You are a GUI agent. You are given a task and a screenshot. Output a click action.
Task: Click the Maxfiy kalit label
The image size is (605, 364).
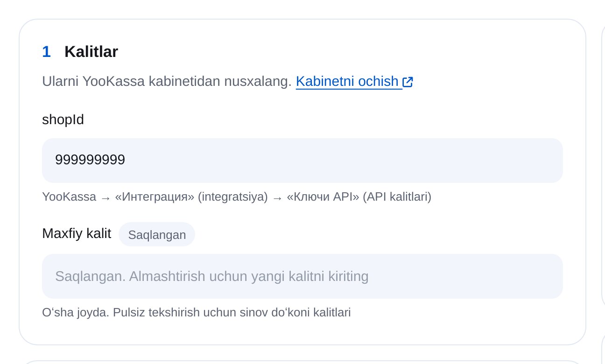coord(77,233)
